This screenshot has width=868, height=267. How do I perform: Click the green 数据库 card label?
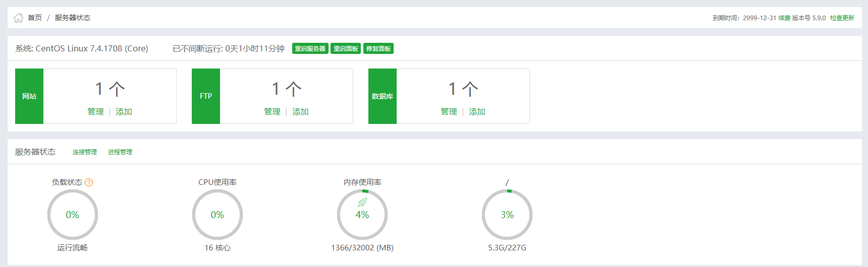(x=383, y=96)
